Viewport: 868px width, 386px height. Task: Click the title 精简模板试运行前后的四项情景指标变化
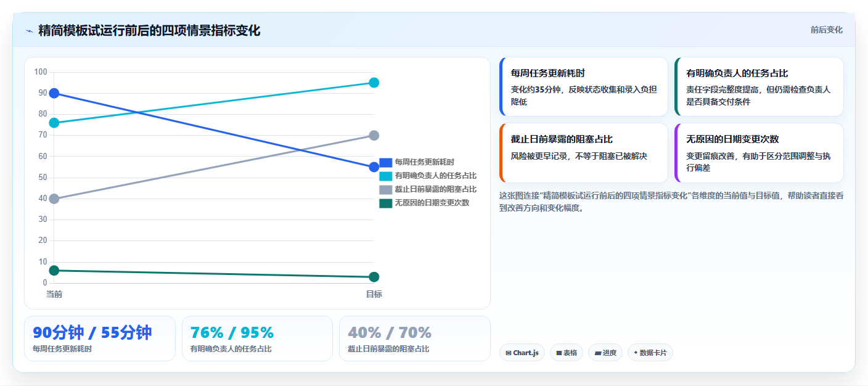pyautogui.click(x=149, y=30)
